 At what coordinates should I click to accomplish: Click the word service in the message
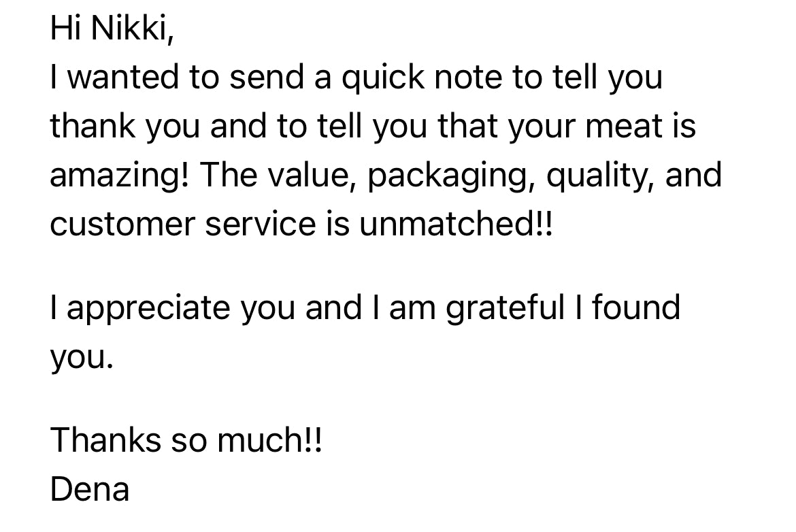261,224
